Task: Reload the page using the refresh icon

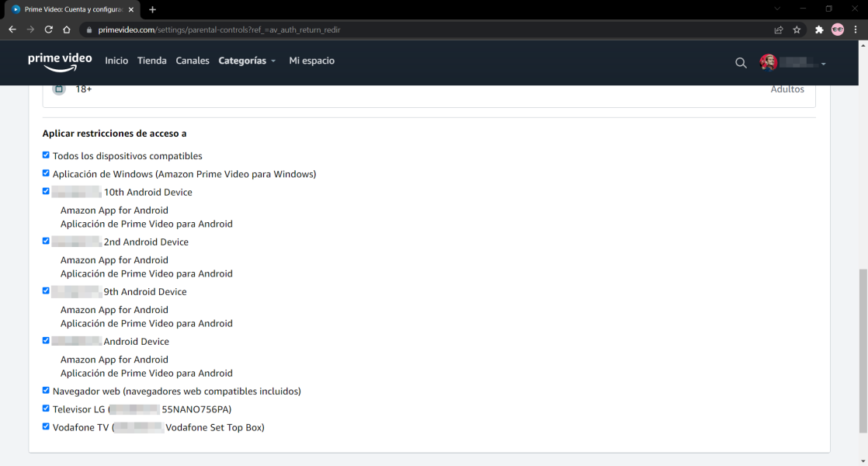Action: 48,30
